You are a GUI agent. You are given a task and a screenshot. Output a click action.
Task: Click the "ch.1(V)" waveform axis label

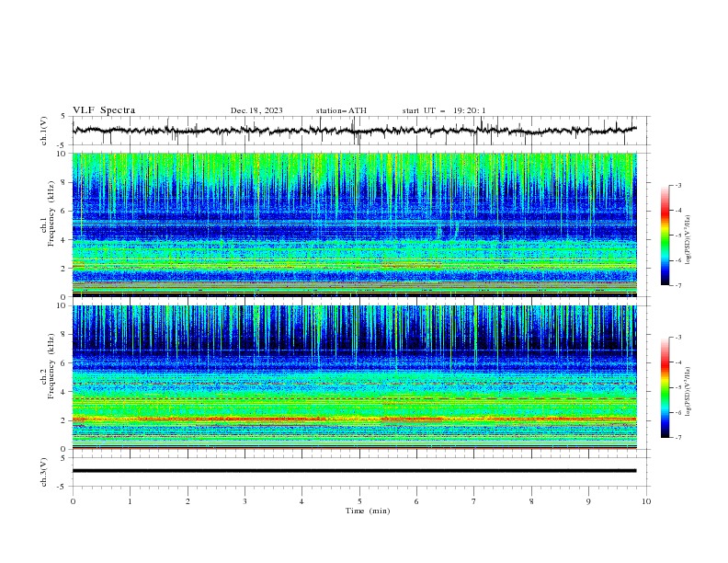pos(44,131)
